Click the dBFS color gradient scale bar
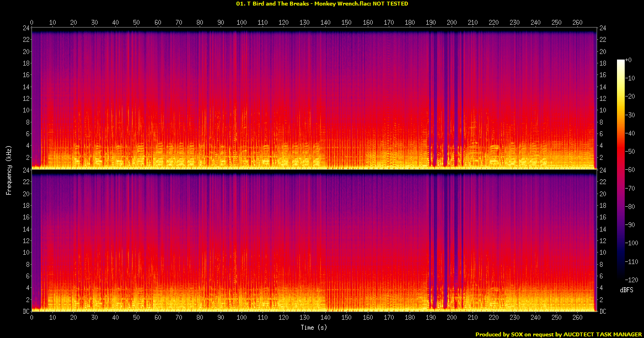This screenshot has width=644, height=338. click(x=621, y=170)
